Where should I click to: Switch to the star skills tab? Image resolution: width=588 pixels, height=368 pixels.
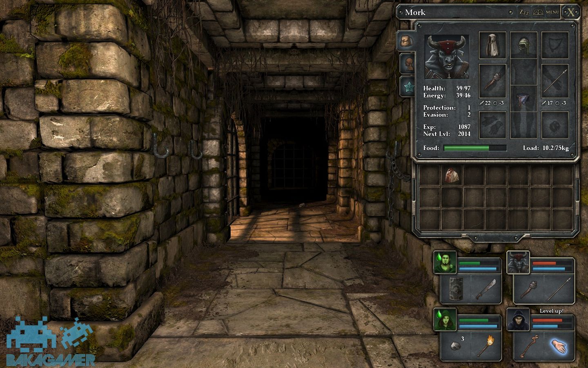(x=408, y=86)
